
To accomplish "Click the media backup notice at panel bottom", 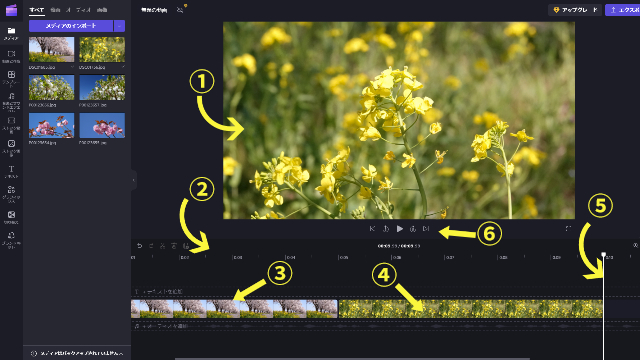I will [78, 353].
